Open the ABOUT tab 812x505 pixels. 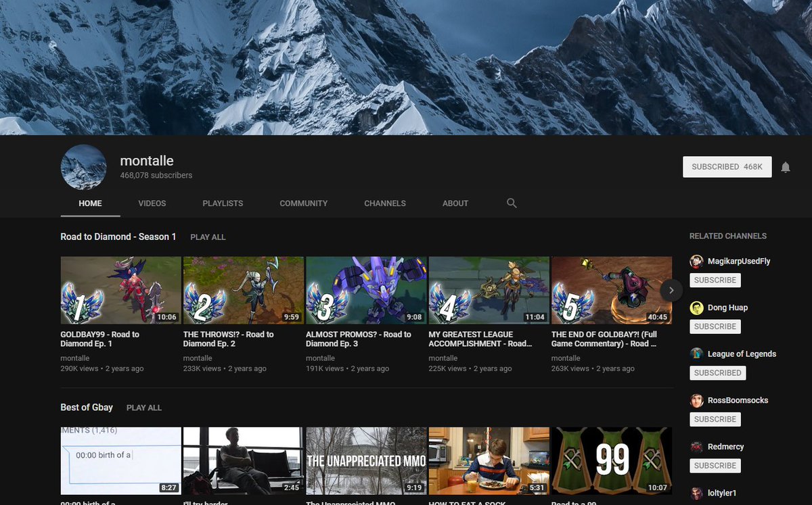coord(455,203)
